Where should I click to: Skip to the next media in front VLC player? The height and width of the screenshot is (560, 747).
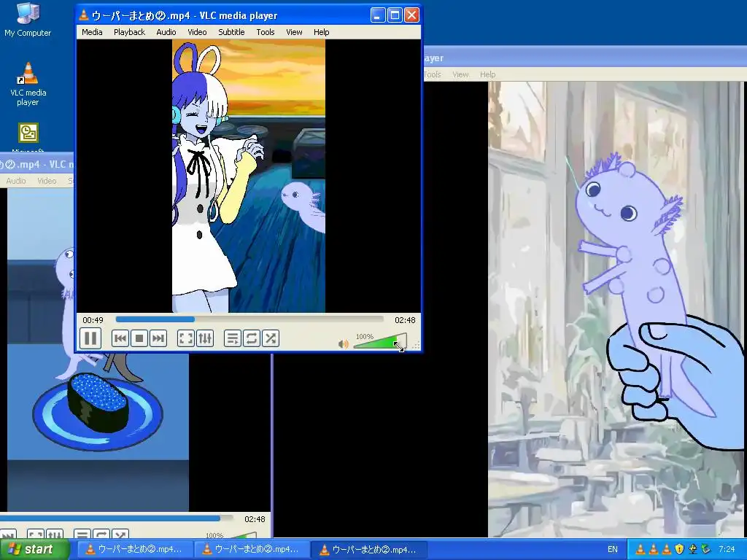158,338
